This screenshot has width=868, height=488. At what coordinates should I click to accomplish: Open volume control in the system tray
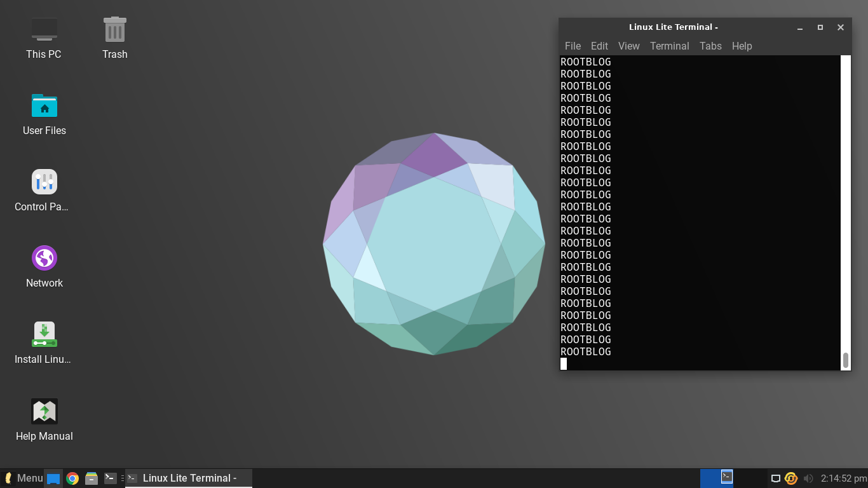click(808, 477)
